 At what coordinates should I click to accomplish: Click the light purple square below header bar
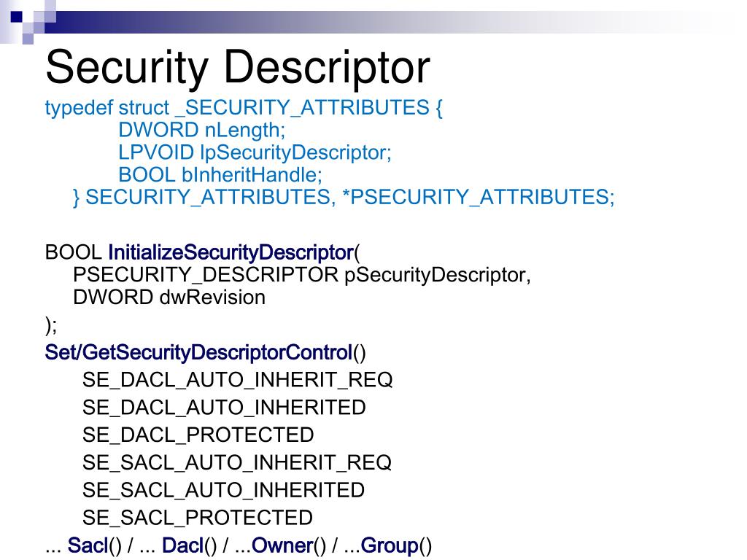click(x=28, y=39)
